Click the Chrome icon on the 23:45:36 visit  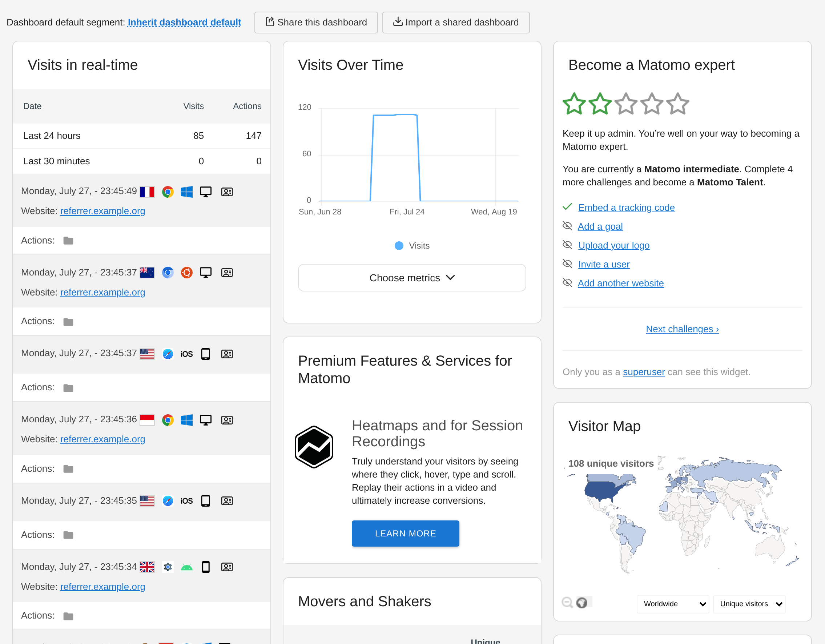pyautogui.click(x=168, y=420)
